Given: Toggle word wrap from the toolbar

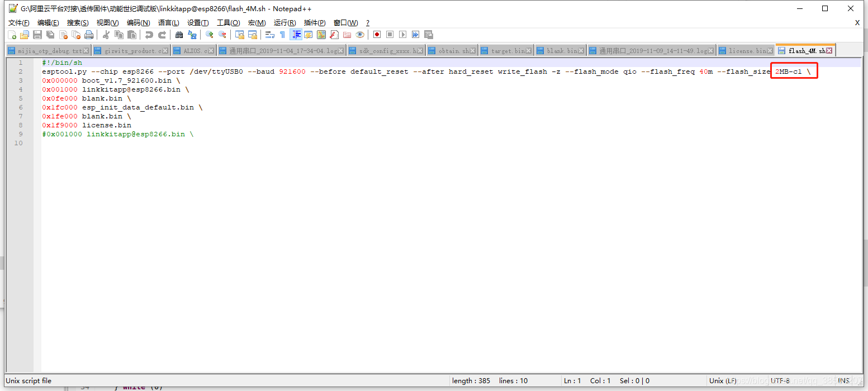Looking at the screenshot, I should coord(269,35).
